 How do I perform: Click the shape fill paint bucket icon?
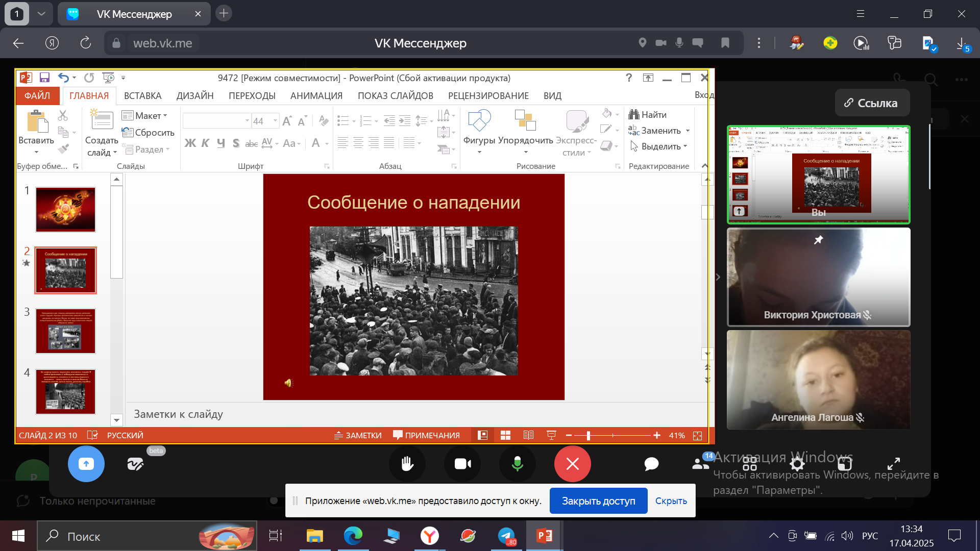(x=606, y=113)
